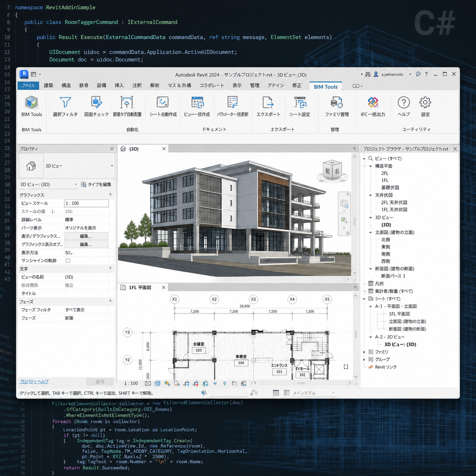Click the quick access toolbar icon beside the R logo

[33, 74]
